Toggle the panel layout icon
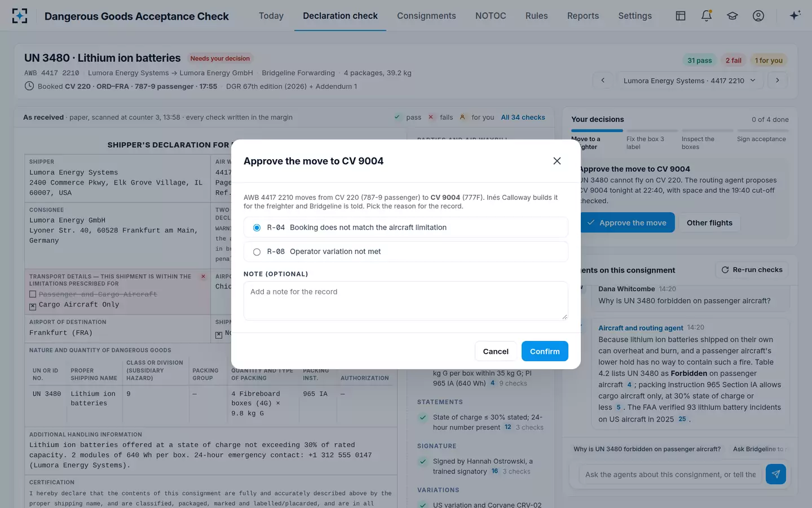This screenshot has width=812, height=508. pyautogui.click(x=681, y=16)
